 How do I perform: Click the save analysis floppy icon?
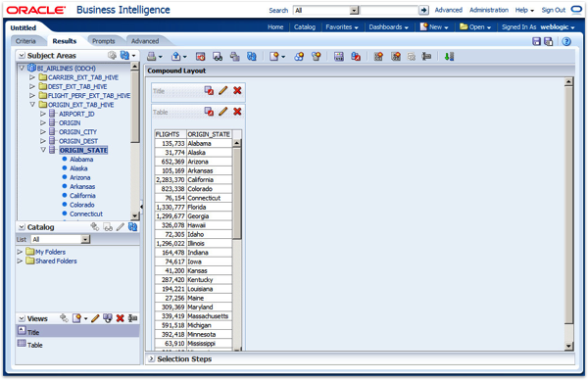537,41
